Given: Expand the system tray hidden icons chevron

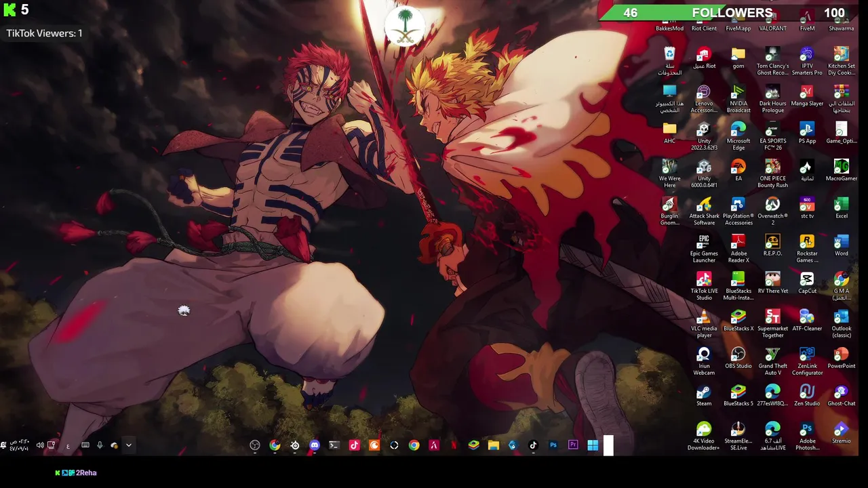Looking at the screenshot, I should 128,445.
